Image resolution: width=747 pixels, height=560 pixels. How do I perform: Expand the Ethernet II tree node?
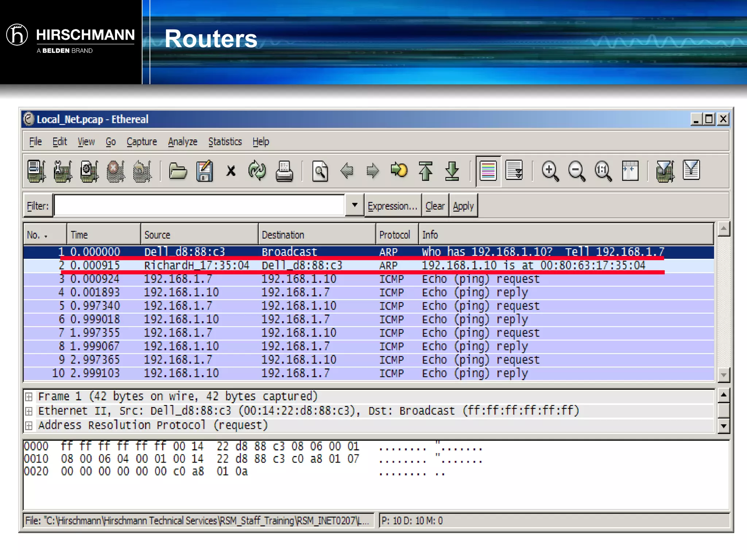coord(29,411)
